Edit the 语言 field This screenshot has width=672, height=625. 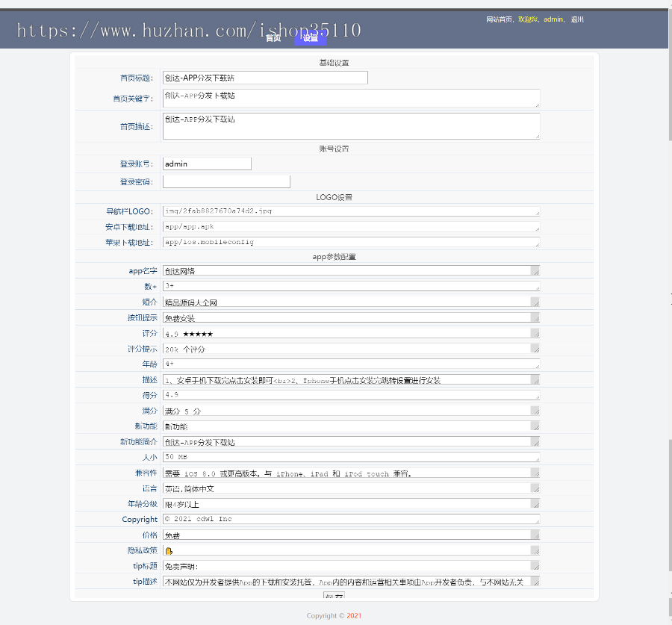pyautogui.click(x=351, y=488)
